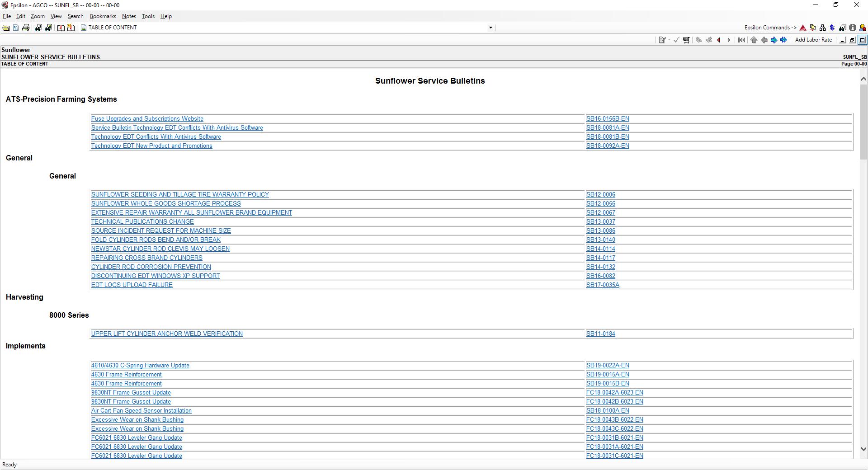Open the Help menu
This screenshot has height=470, width=868.
166,16
